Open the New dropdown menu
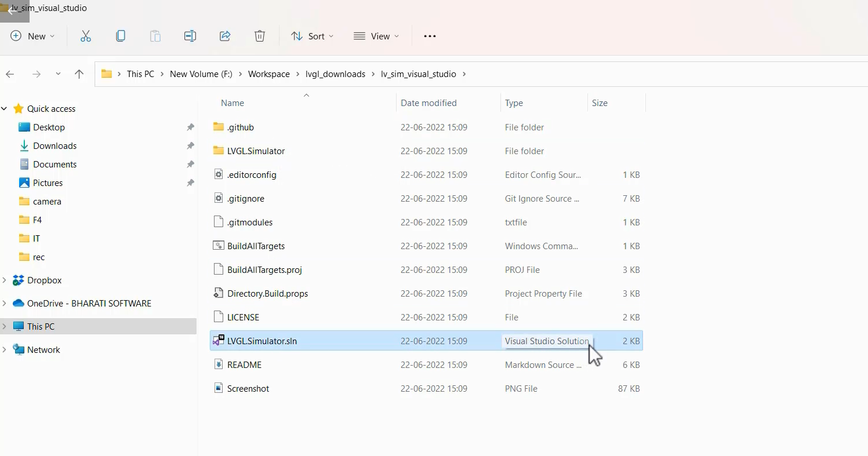Screen dimensions: 868x456 (33, 36)
